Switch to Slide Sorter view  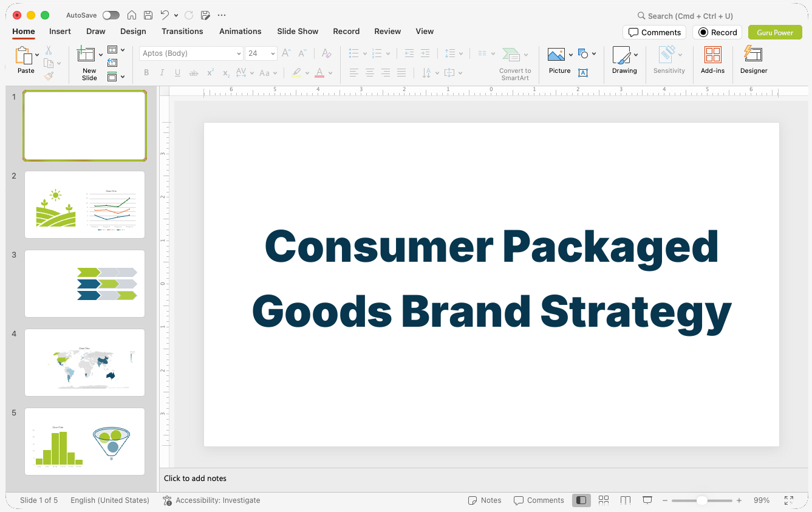[604, 500]
